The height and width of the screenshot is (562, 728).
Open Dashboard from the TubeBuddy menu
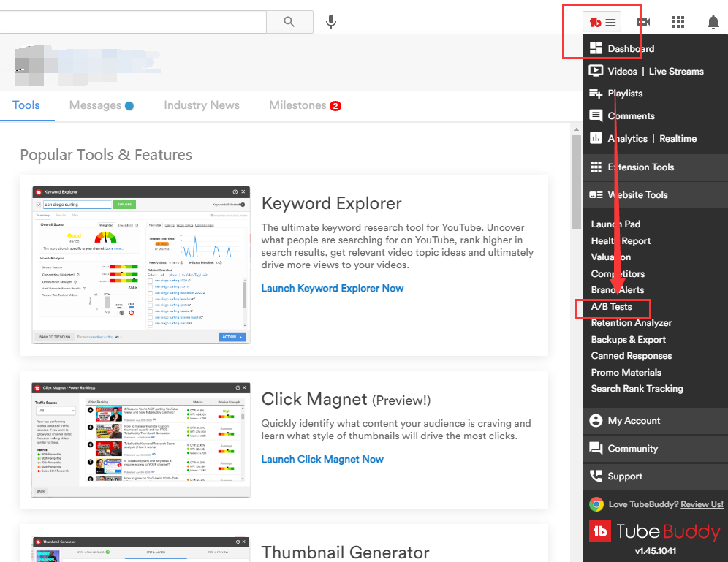(630, 49)
